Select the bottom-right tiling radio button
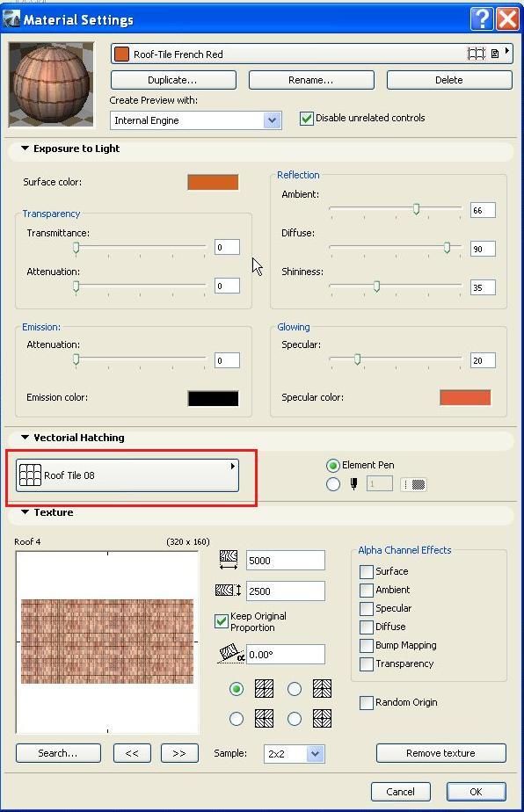524x812 pixels. point(294,719)
